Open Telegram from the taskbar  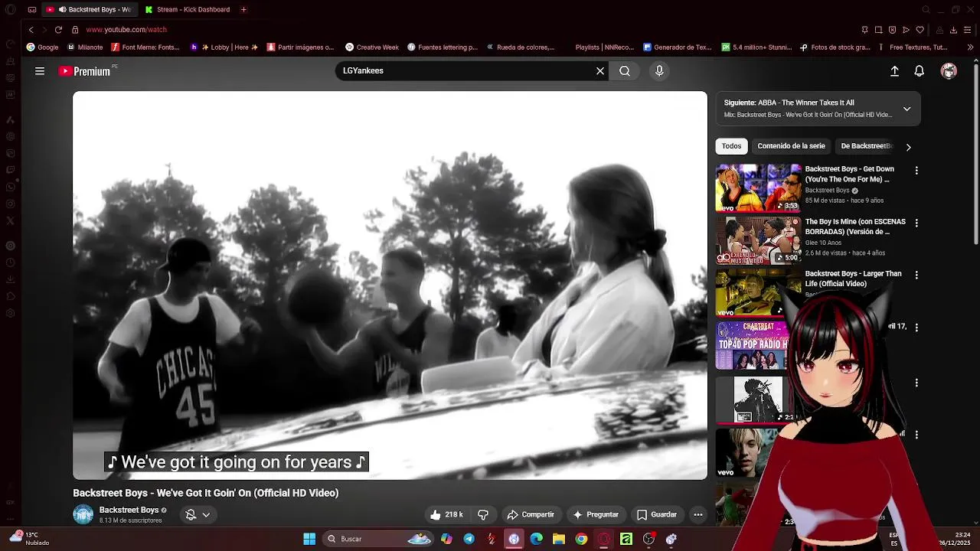(x=469, y=539)
